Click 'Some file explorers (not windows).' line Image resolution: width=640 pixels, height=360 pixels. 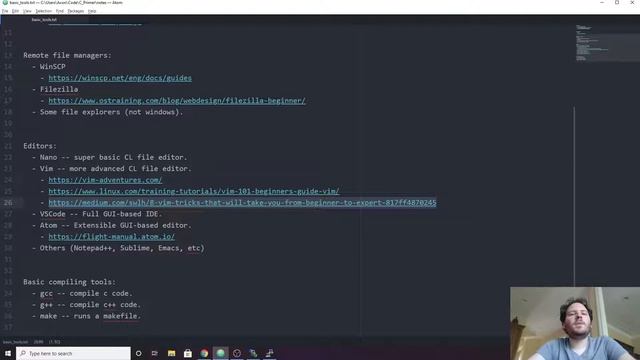(x=108, y=112)
